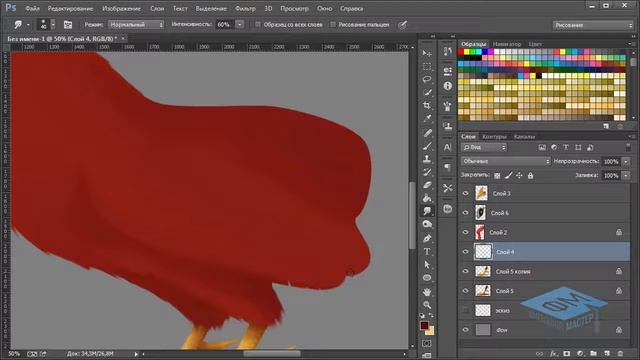The height and width of the screenshot is (360, 640).
Task: Select the History Brush tool
Action: [x=427, y=172]
